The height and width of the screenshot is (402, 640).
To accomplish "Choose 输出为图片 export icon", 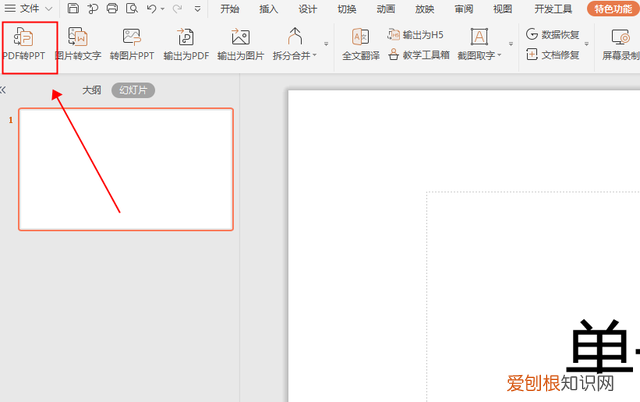I will click(x=240, y=43).
